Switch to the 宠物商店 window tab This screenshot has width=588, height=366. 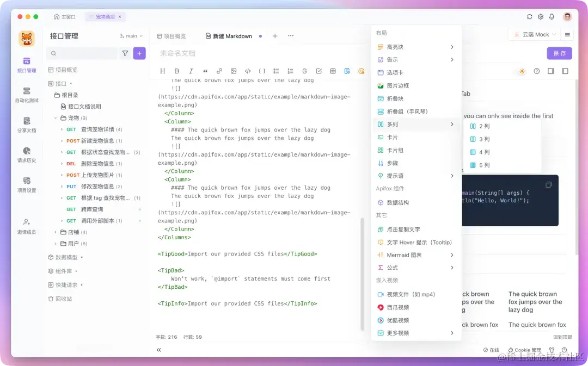click(x=106, y=17)
